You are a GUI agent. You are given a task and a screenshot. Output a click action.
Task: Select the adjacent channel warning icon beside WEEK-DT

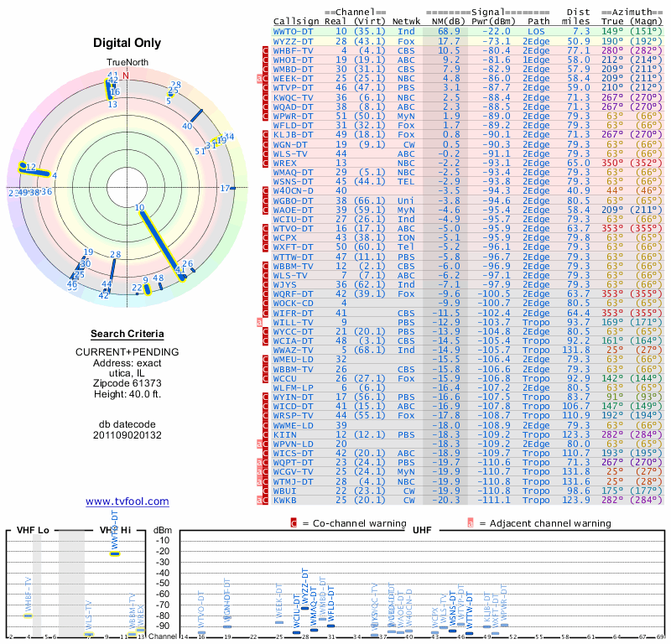259,78
